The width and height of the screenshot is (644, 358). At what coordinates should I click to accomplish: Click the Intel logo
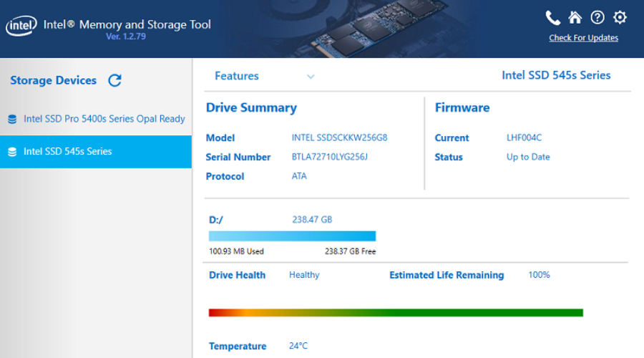(x=21, y=26)
